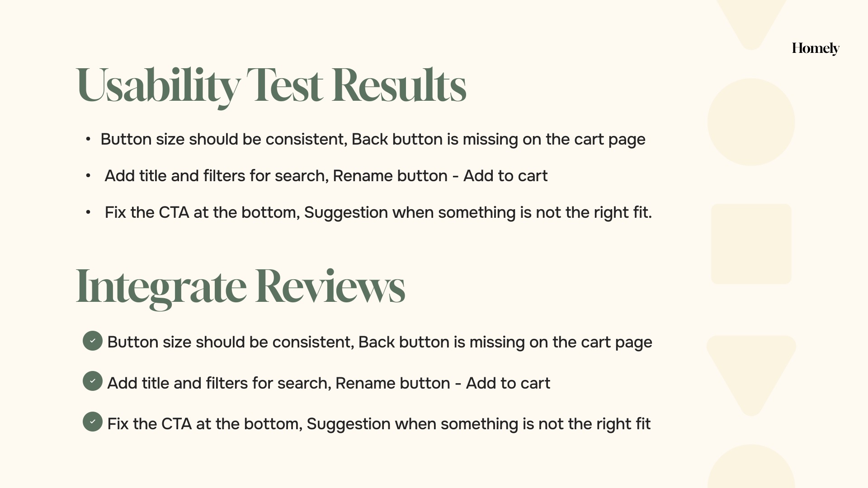This screenshot has width=868, height=488.
Task: Click Add title text under Usability Test Results
Action: pyautogui.click(x=325, y=176)
